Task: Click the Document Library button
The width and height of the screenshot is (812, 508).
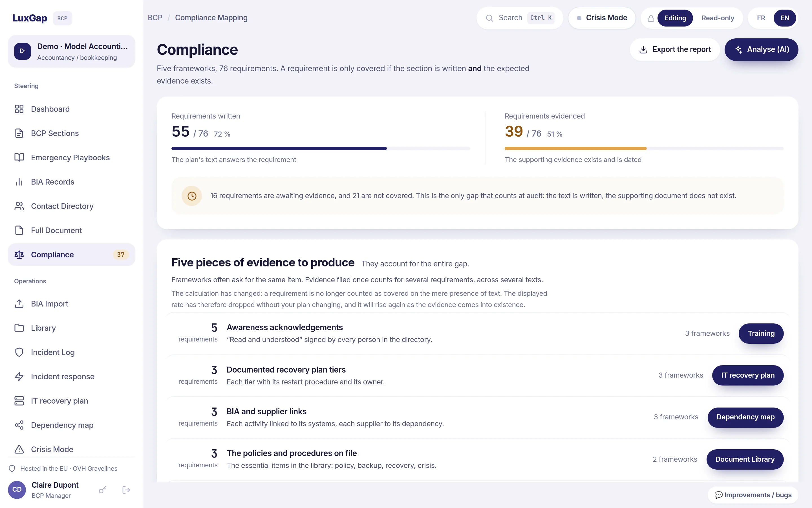Action: click(745, 459)
